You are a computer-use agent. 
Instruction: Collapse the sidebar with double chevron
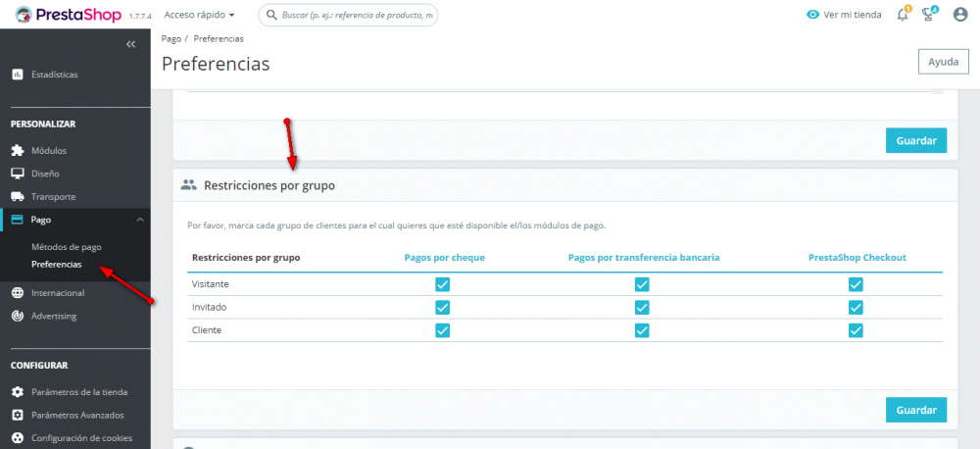tap(131, 45)
